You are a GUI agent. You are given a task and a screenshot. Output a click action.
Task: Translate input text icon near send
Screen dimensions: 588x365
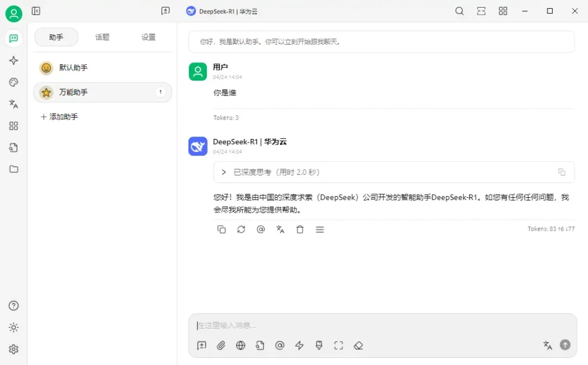[x=547, y=345]
